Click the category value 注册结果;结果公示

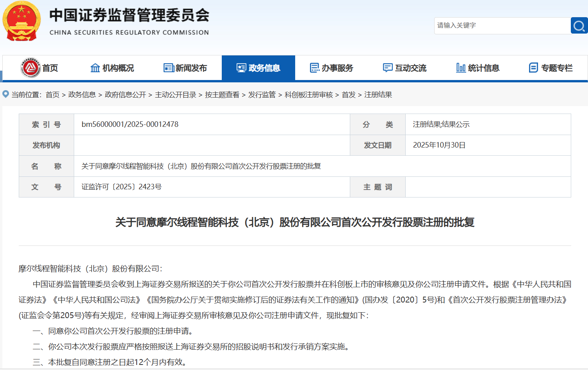[x=441, y=125]
